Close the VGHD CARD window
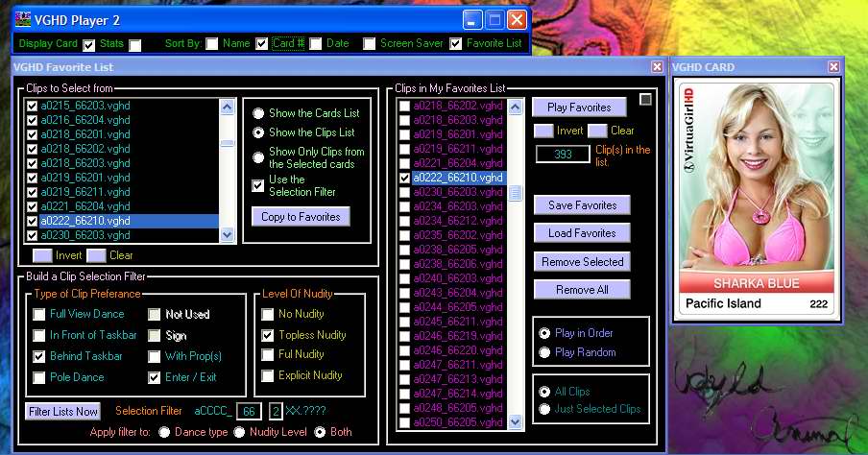 (834, 67)
